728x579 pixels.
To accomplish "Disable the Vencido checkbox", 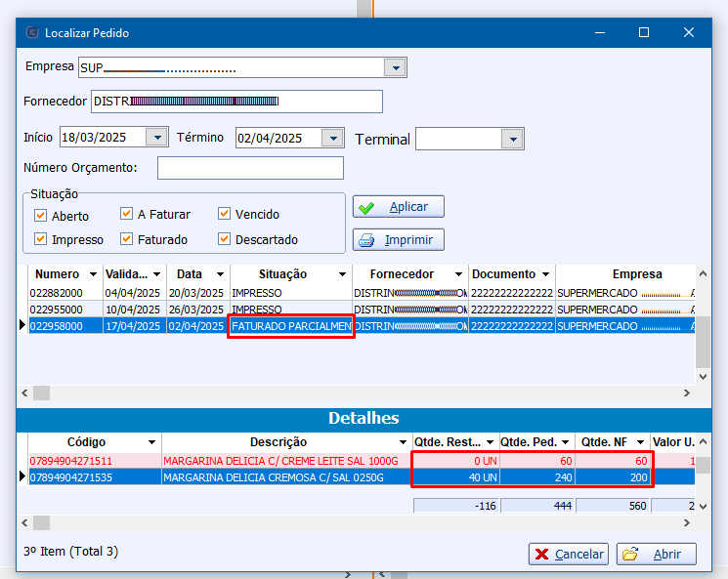I will pyautogui.click(x=225, y=214).
